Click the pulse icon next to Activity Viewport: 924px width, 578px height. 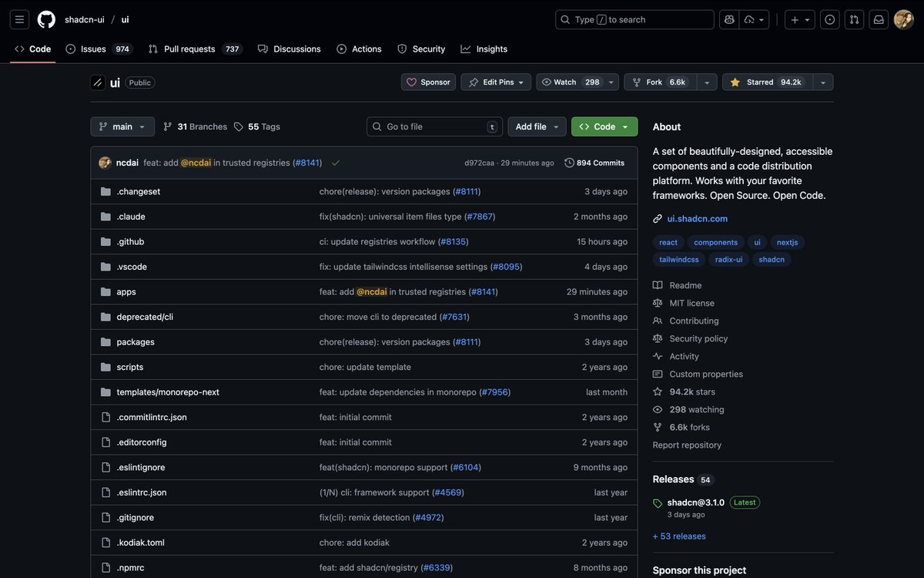click(x=658, y=356)
